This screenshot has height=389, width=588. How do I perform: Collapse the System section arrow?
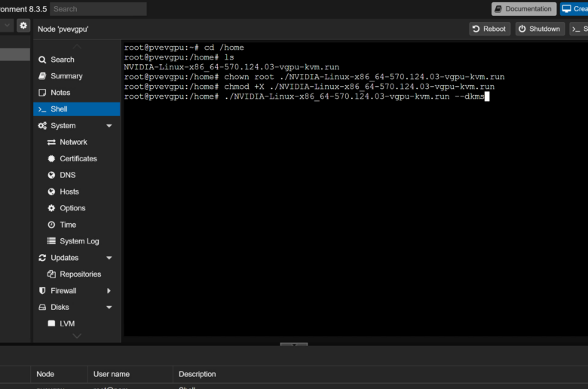pos(109,126)
